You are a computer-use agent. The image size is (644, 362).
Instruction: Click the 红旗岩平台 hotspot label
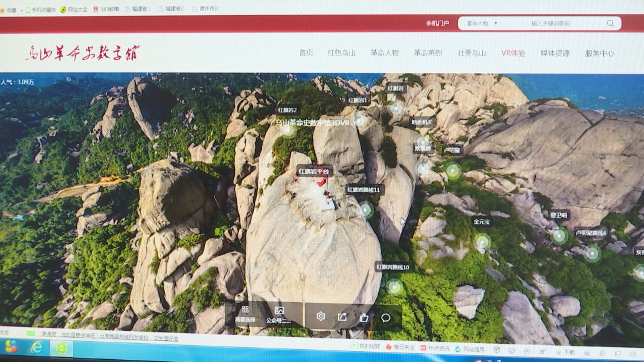click(x=314, y=172)
